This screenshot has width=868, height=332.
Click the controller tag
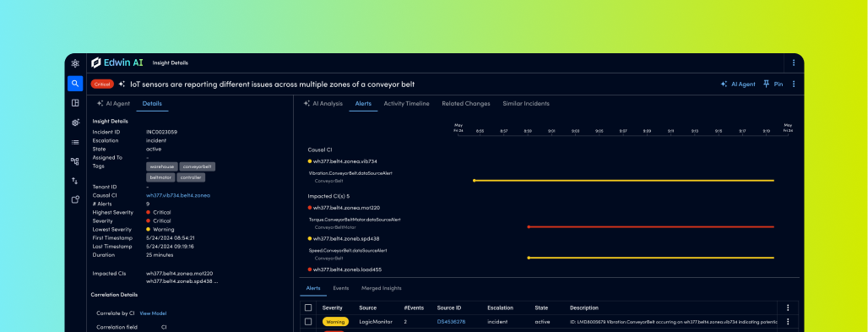(191, 178)
